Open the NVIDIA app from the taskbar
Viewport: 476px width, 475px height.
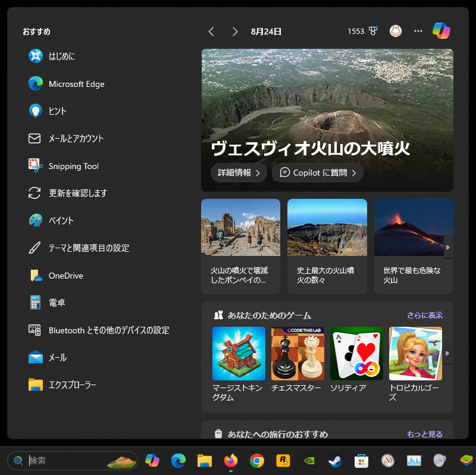tap(309, 461)
